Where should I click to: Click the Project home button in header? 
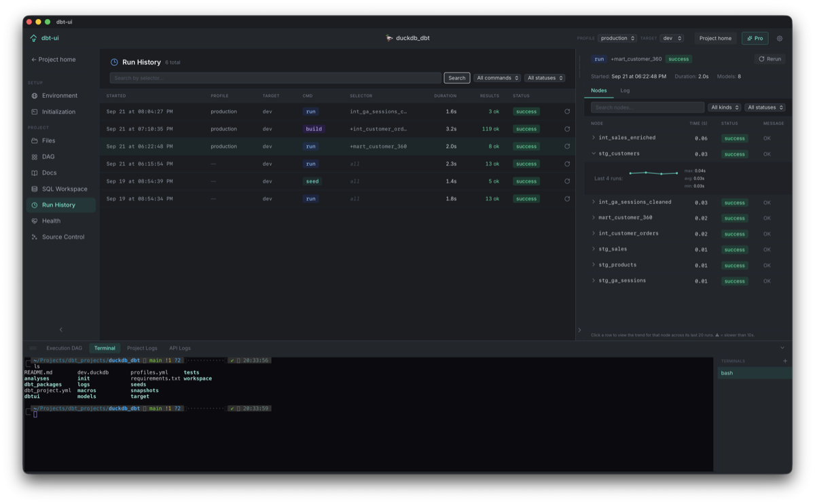tap(716, 39)
